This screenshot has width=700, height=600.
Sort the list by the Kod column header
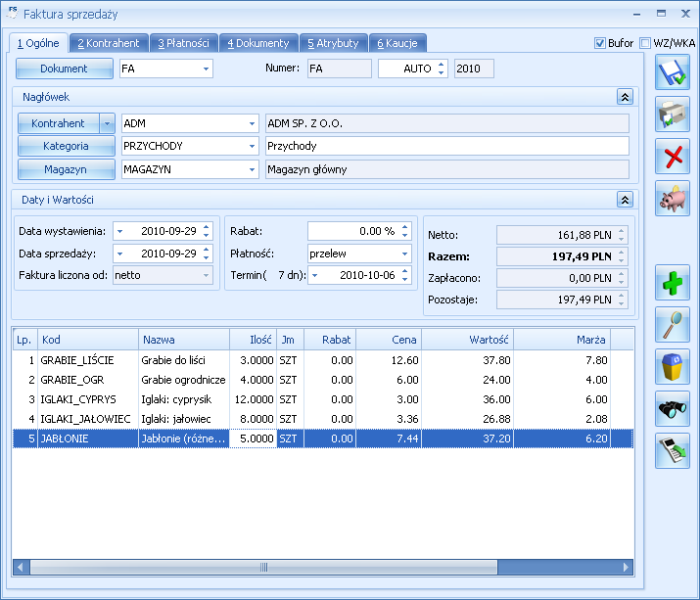pyautogui.click(x=88, y=340)
